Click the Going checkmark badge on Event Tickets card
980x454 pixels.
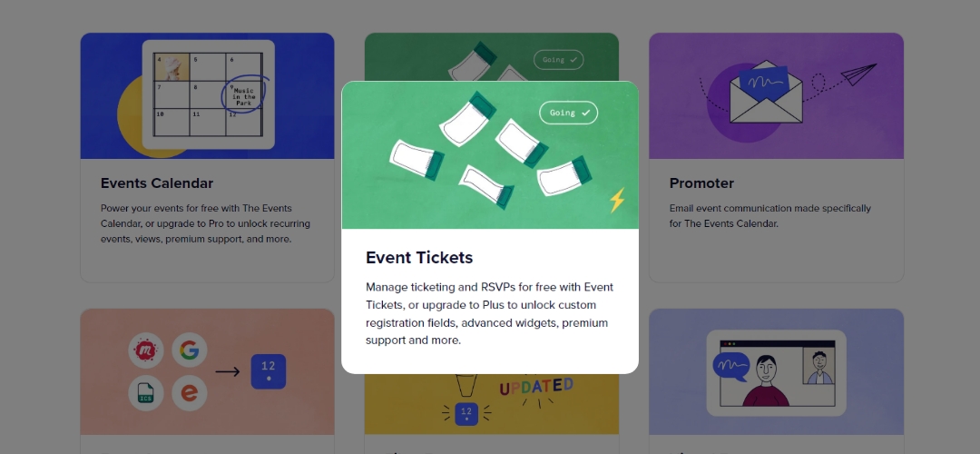pyautogui.click(x=568, y=113)
